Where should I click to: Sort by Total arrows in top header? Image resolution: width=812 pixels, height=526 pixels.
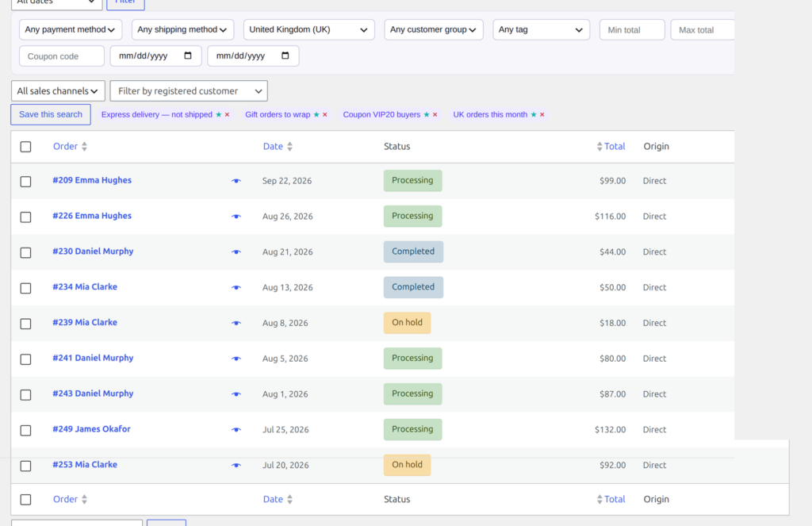point(599,147)
